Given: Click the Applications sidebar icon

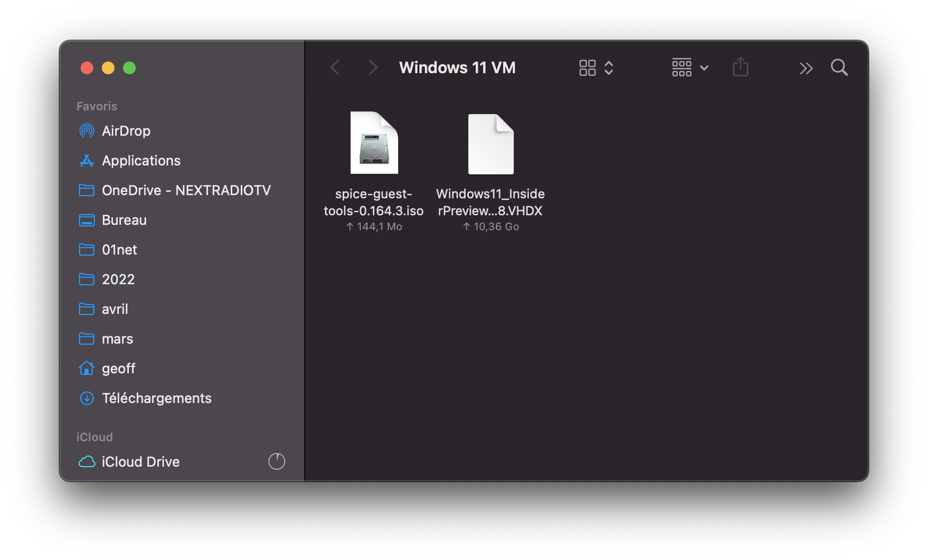Looking at the screenshot, I should tap(86, 161).
